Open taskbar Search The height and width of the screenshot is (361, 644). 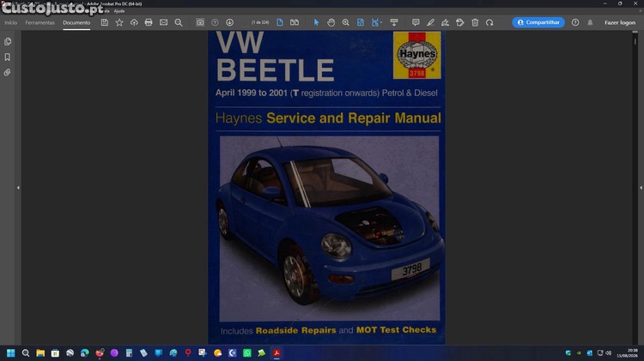click(26, 352)
